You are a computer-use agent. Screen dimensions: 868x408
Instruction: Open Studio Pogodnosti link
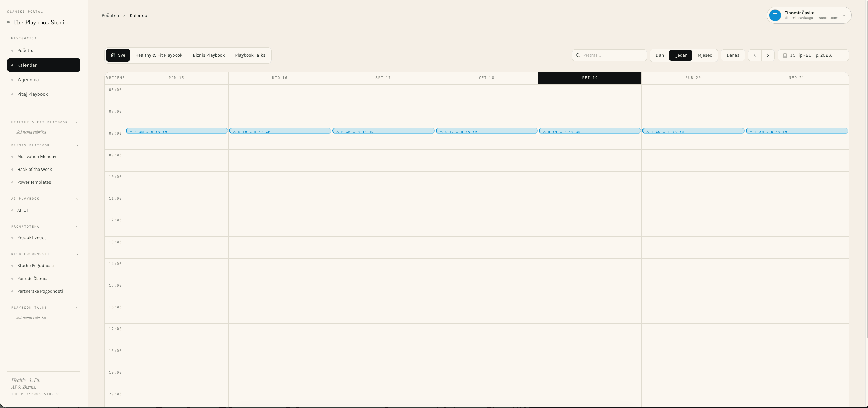coord(36,266)
